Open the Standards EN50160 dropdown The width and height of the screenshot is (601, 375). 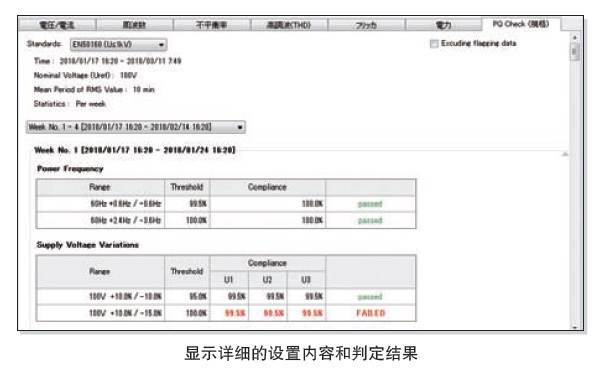(118, 44)
